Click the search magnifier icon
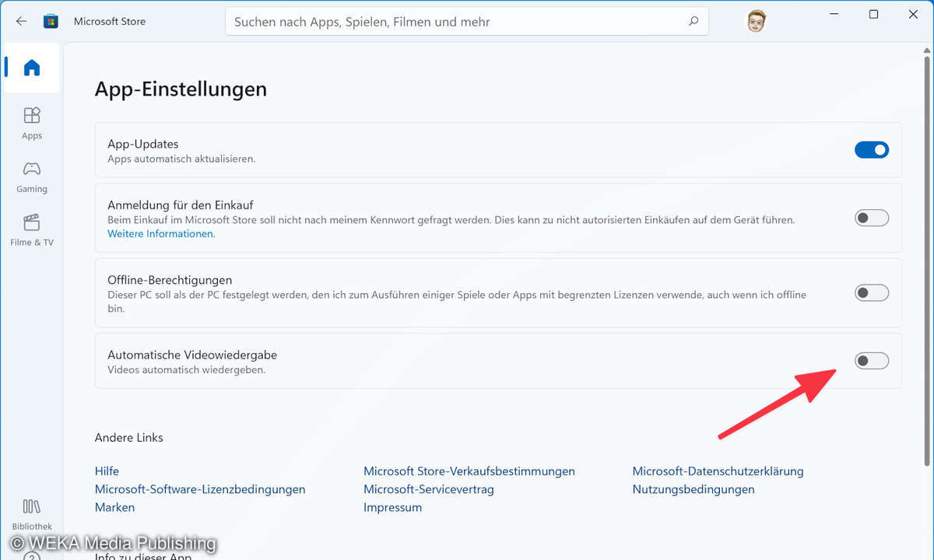 click(x=693, y=22)
